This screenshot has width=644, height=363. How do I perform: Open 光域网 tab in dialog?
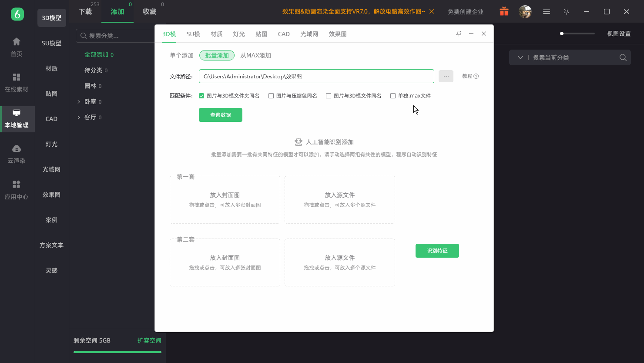point(309,34)
